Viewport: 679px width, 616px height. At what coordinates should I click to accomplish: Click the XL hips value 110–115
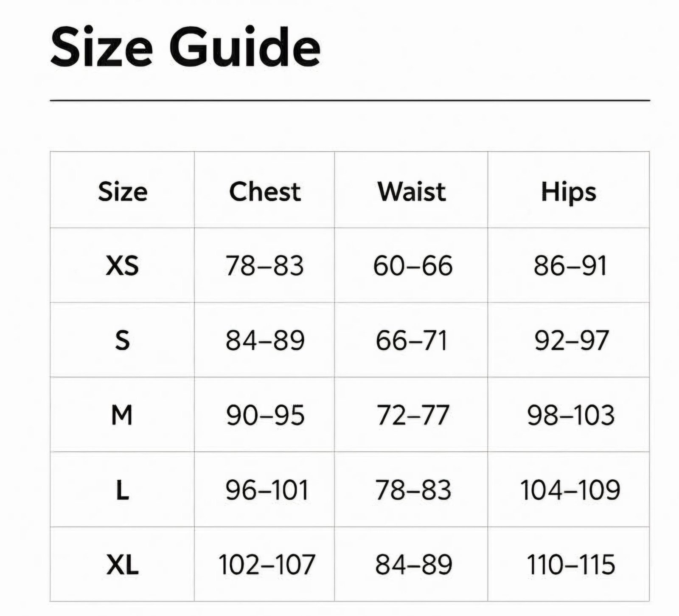(571, 565)
